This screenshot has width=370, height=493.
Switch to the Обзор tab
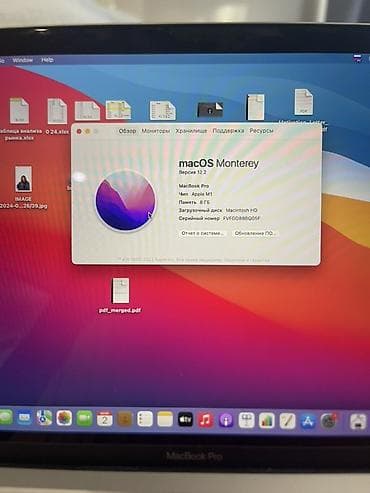(127, 131)
